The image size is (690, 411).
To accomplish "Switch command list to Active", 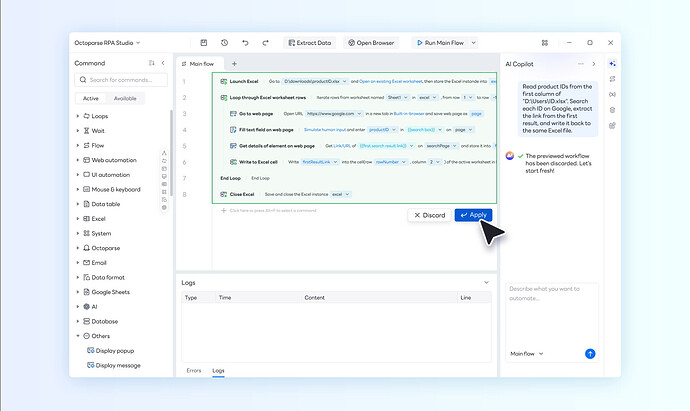I will pos(91,99).
